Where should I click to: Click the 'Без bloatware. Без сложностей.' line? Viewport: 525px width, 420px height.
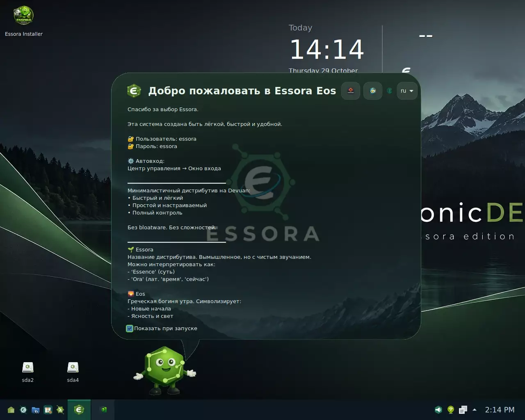click(x=172, y=227)
